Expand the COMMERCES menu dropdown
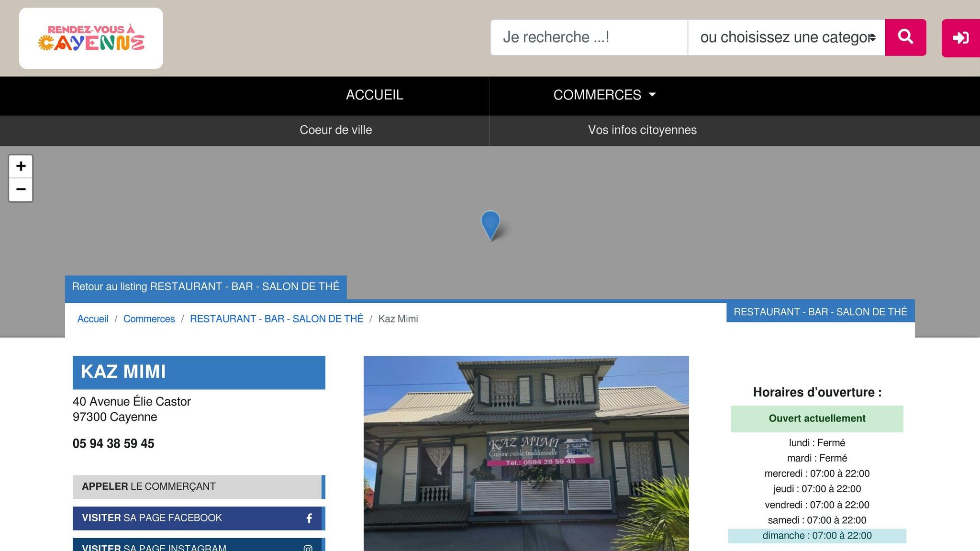980x551 pixels. click(604, 95)
